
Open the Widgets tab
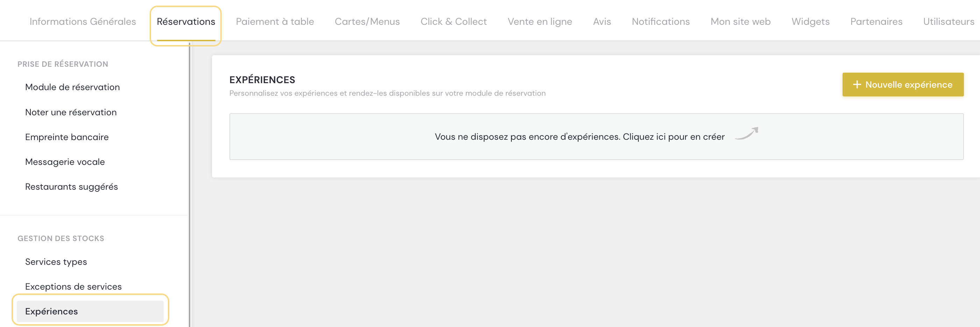[x=810, y=22]
